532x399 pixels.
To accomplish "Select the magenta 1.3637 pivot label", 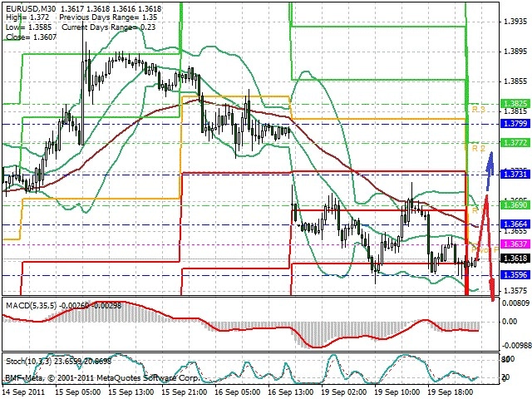I will coord(515,244).
